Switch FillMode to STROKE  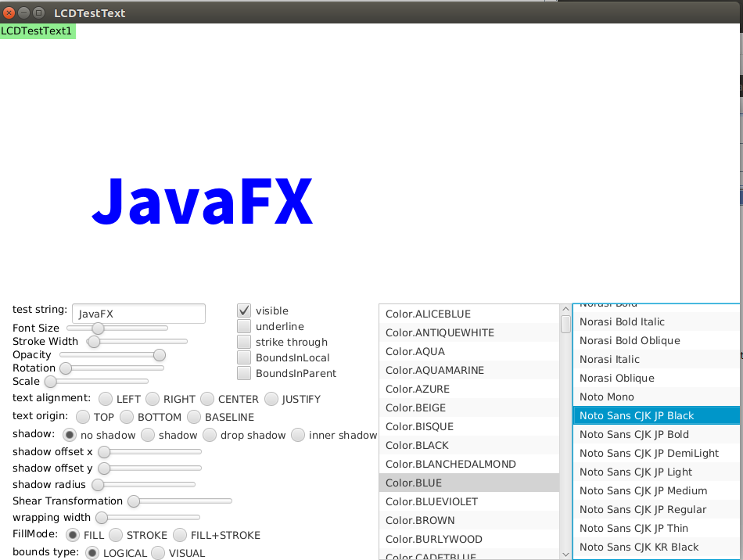(x=116, y=535)
